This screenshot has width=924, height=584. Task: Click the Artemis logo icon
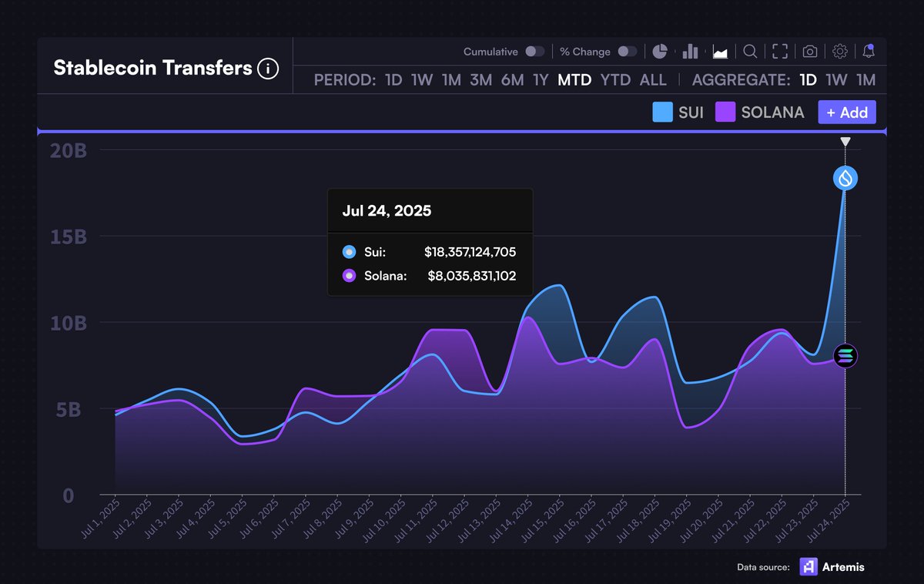click(x=808, y=566)
